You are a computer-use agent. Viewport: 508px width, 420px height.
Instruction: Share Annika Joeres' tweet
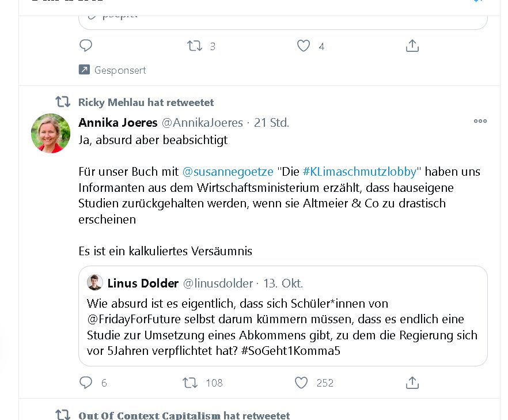[x=412, y=383]
